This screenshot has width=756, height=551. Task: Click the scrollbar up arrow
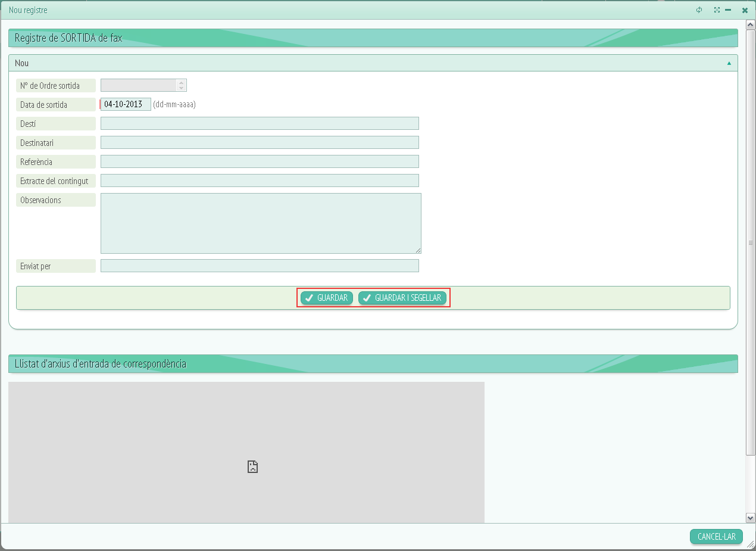click(751, 24)
